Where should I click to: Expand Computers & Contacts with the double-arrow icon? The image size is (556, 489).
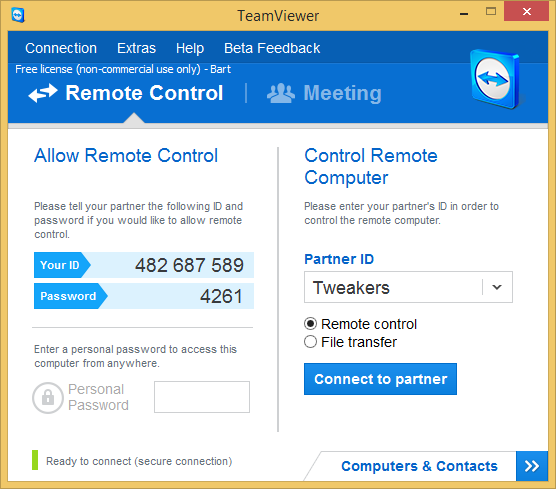(532, 466)
